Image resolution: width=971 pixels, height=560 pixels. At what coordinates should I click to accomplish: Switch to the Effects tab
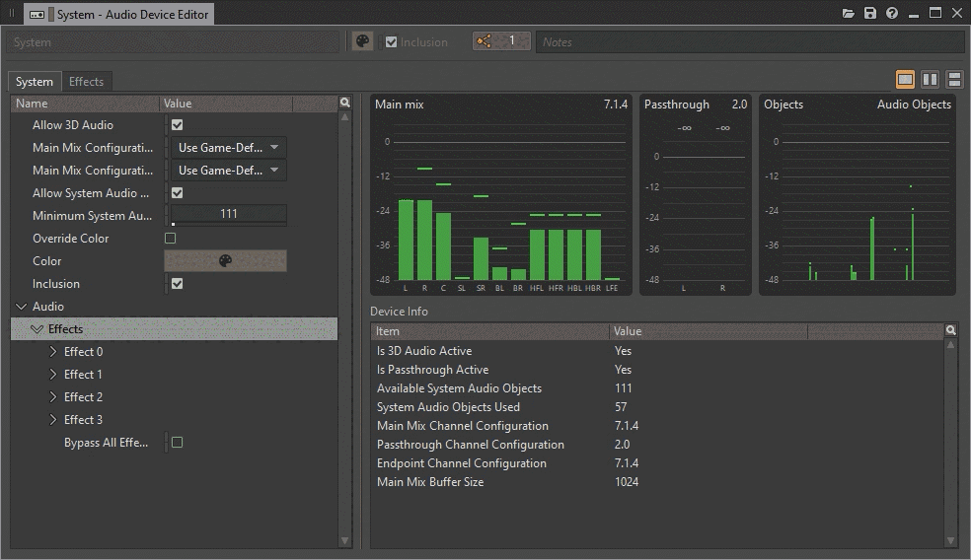(x=86, y=82)
